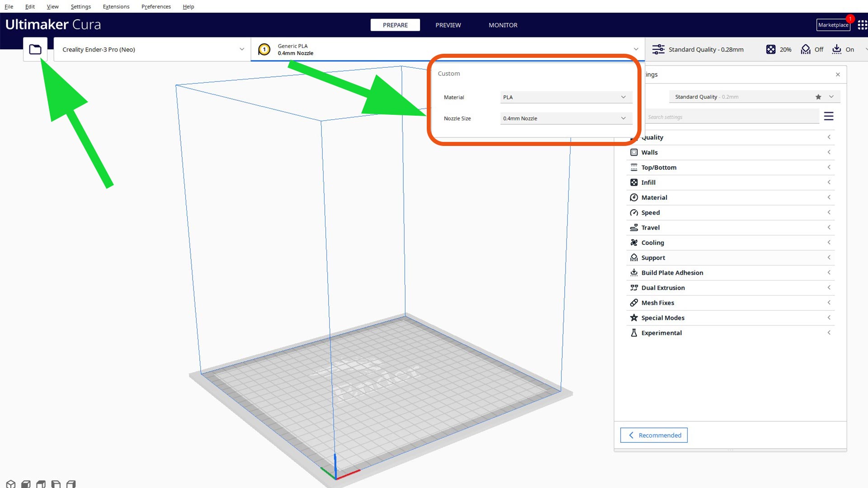Click the Dual Extrusion label
The height and width of the screenshot is (488, 868).
tap(663, 288)
